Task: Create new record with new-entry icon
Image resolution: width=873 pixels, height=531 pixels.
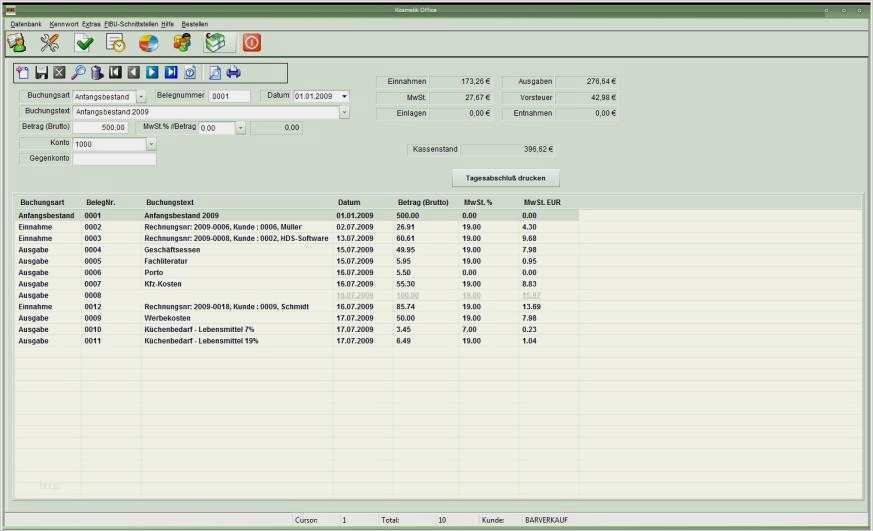Action: pyautogui.click(x=23, y=73)
